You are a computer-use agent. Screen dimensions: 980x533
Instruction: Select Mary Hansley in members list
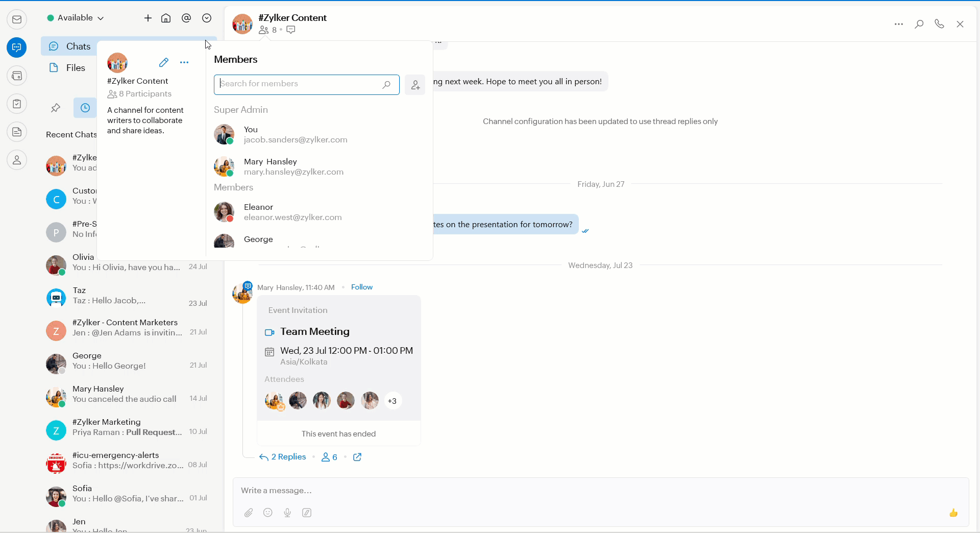[319, 167]
